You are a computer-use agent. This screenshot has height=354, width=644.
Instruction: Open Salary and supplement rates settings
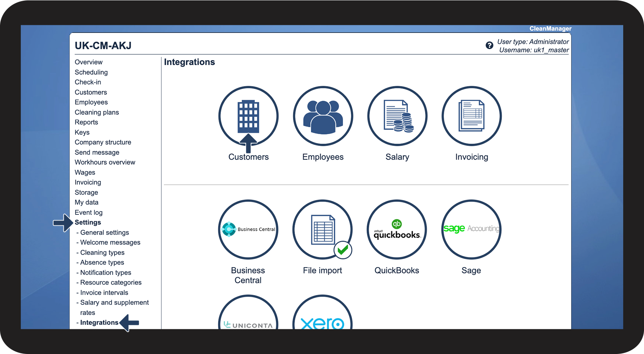click(114, 307)
